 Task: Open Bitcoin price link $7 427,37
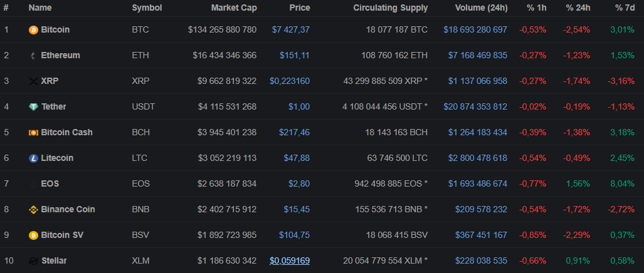[x=291, y=29]
